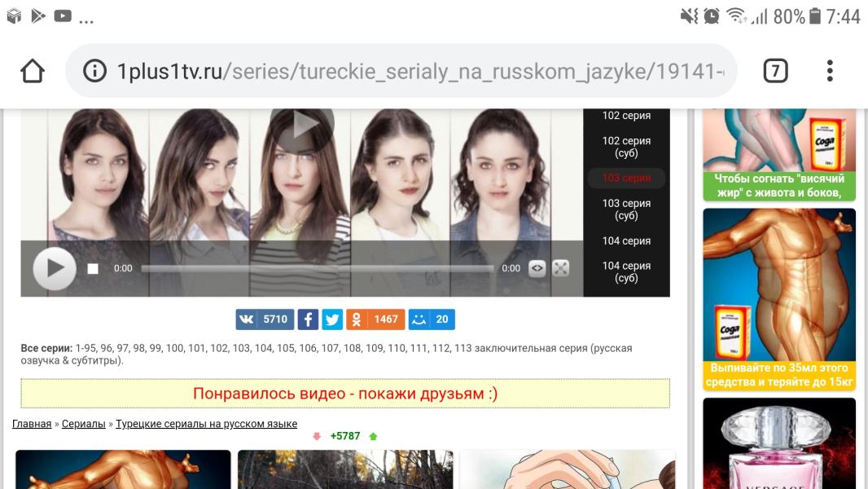Select episode "102 серия (суб)" in playlist
The image size is (868, 489).
[x=626, y=147]
